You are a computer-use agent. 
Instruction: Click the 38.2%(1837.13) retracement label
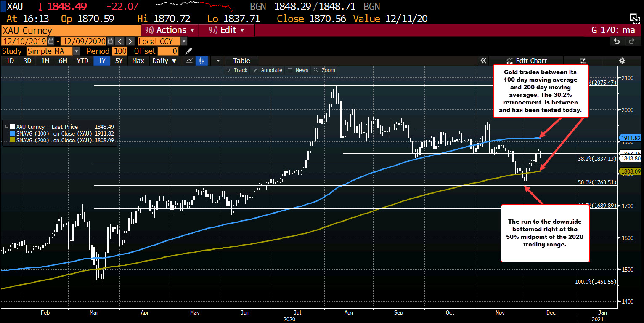tap(597, 159)
